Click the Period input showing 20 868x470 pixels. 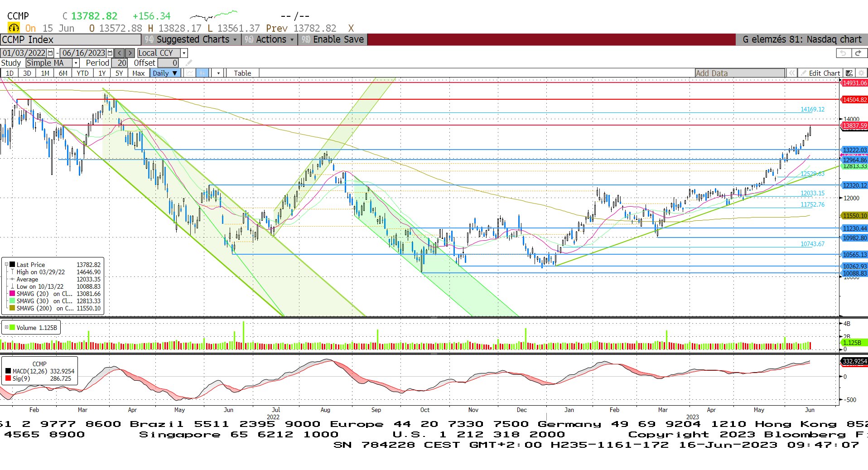point(120,63)
